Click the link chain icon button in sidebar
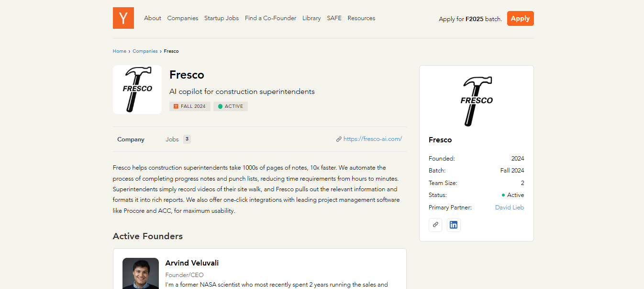 (x=435, y=225)
